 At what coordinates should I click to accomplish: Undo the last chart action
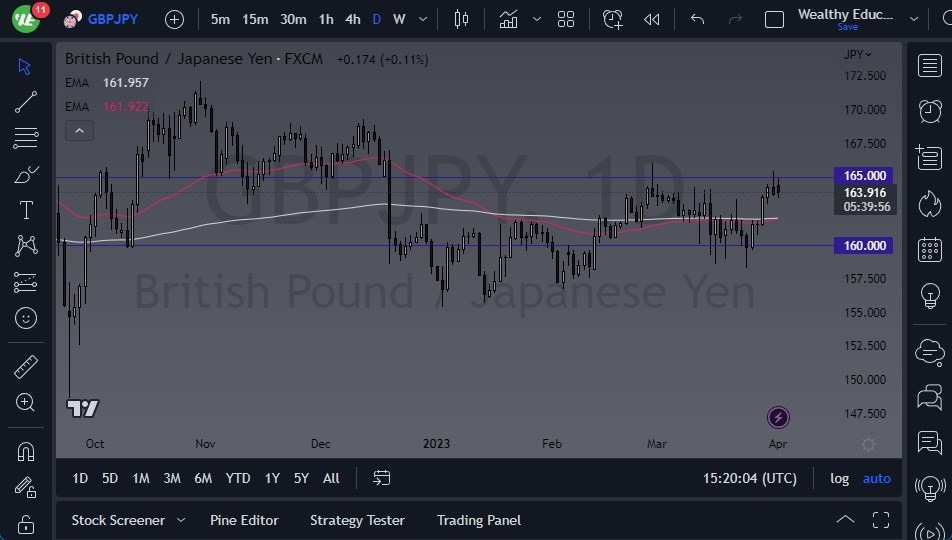point(698,19)
